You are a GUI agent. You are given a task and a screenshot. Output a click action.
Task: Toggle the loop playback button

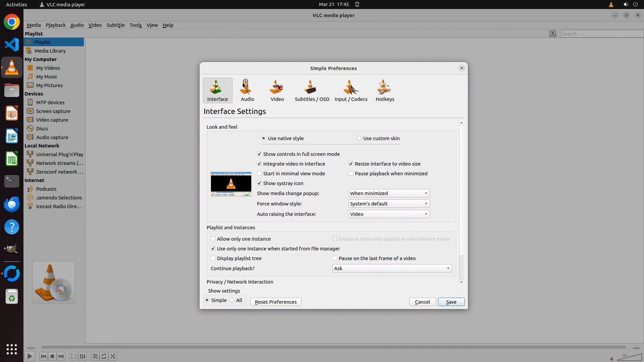coord(104,356)
